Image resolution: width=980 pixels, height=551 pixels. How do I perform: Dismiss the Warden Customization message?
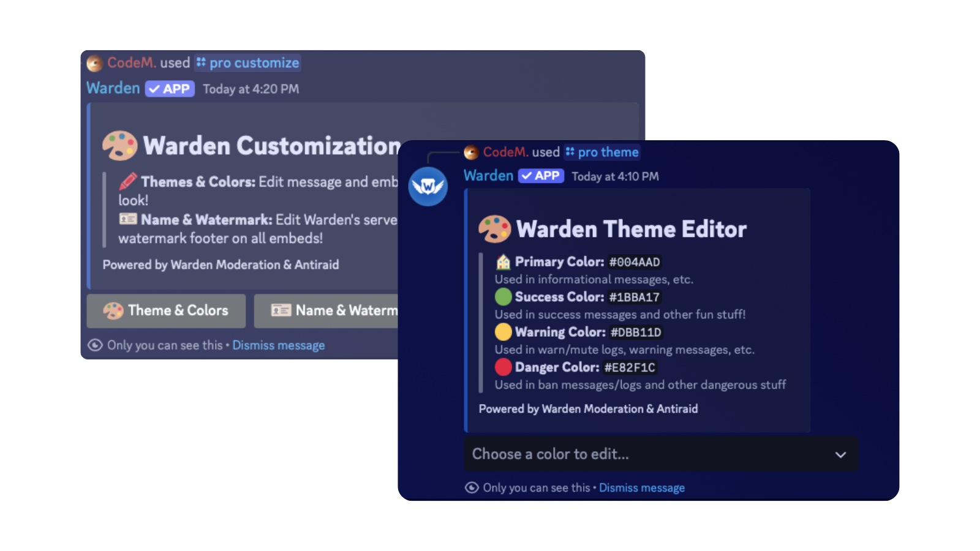[278, 345]
